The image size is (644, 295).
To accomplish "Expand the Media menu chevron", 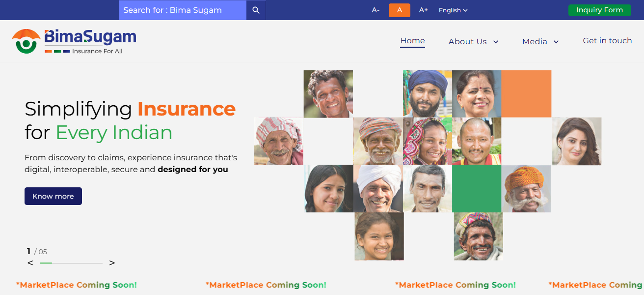I will click(556, 42).
